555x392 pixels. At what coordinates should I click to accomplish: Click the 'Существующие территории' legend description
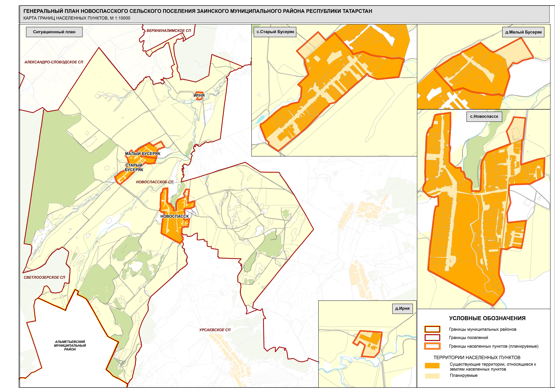[493, 367]
